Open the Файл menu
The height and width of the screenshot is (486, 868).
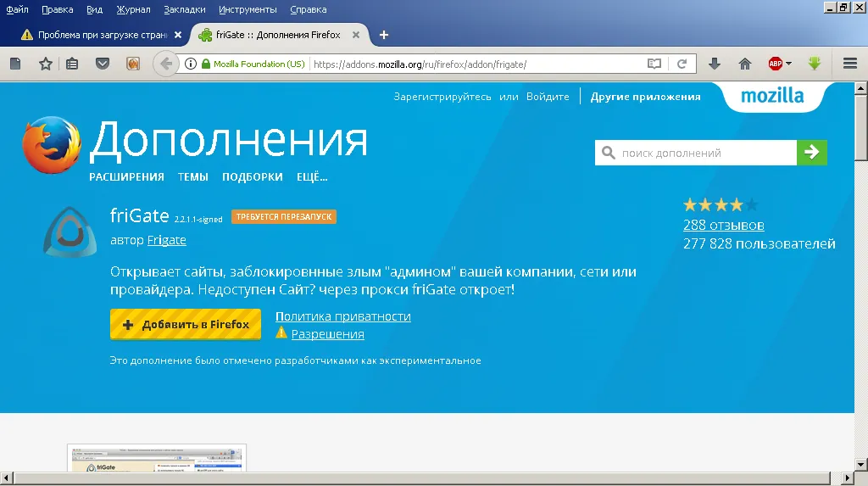click(x=17, y=9)
